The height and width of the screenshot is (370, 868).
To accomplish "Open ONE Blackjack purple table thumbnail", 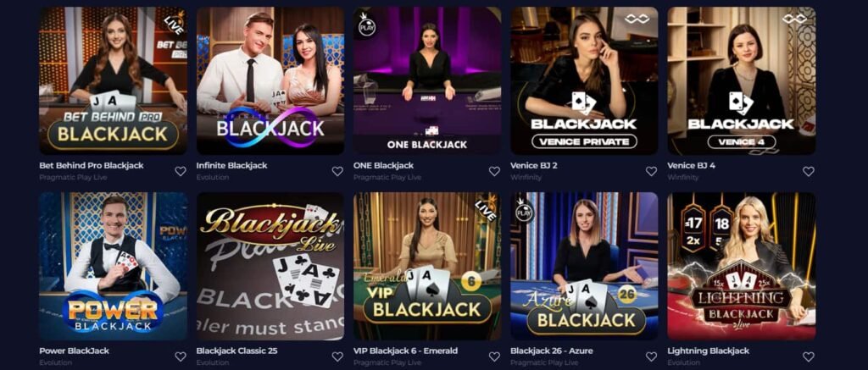I will pyautogui.click(x=427, y=80).
